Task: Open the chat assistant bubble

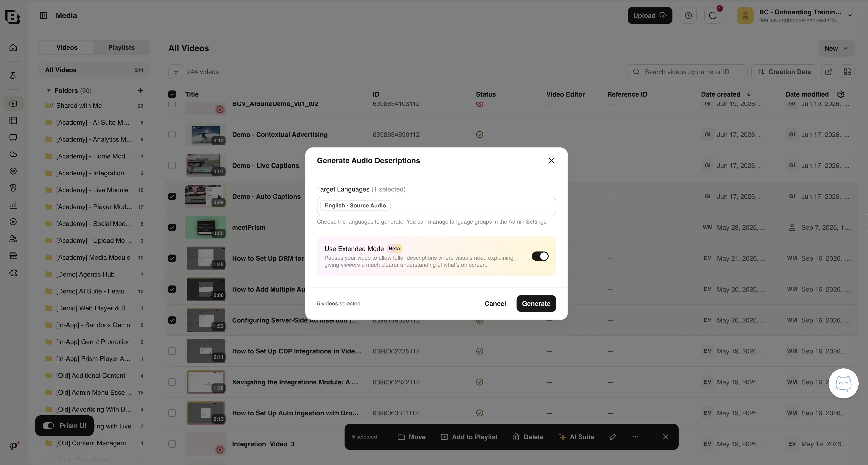Action: pyautogui.click(x=843, y=383)
